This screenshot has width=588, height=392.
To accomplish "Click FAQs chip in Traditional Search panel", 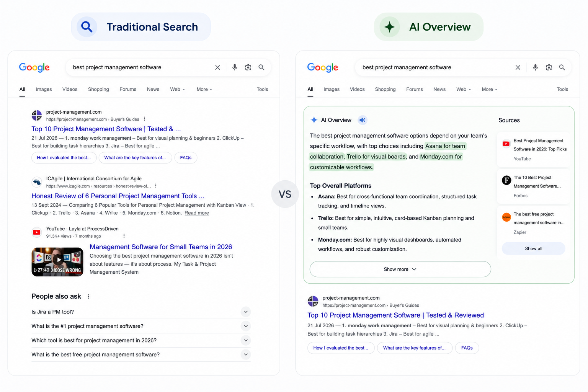I will coord(186,158).
